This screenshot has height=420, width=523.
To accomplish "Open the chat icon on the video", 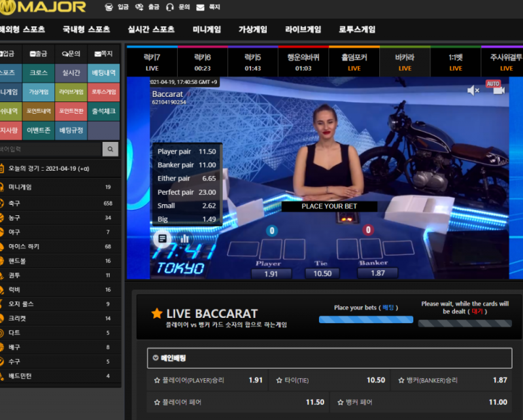I will (x=161, y=239).
